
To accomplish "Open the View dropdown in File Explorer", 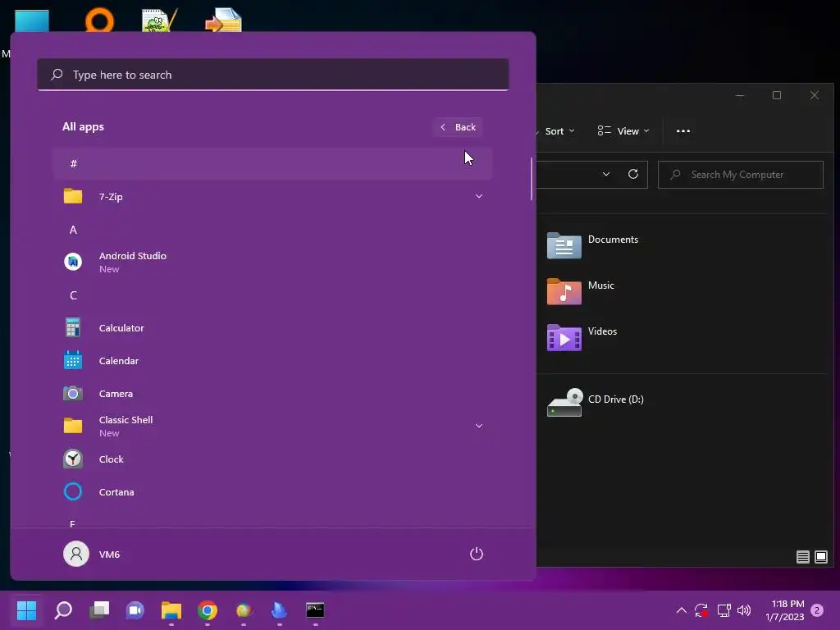I will [623, 131].
